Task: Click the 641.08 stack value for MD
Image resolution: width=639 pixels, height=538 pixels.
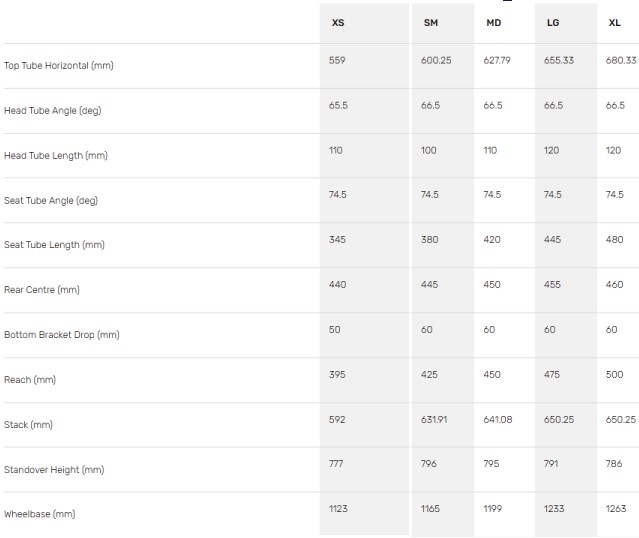Action: pyautogui.click(x=498, y=419)
